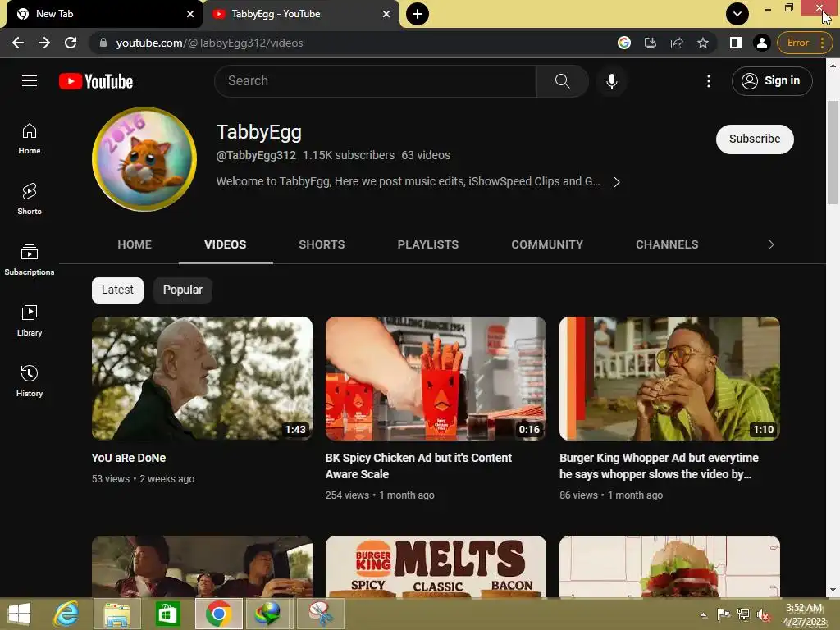840x630 pixels.
Task: Open the Burger King MELTS video thumbnail
Action: click(436, 566)
